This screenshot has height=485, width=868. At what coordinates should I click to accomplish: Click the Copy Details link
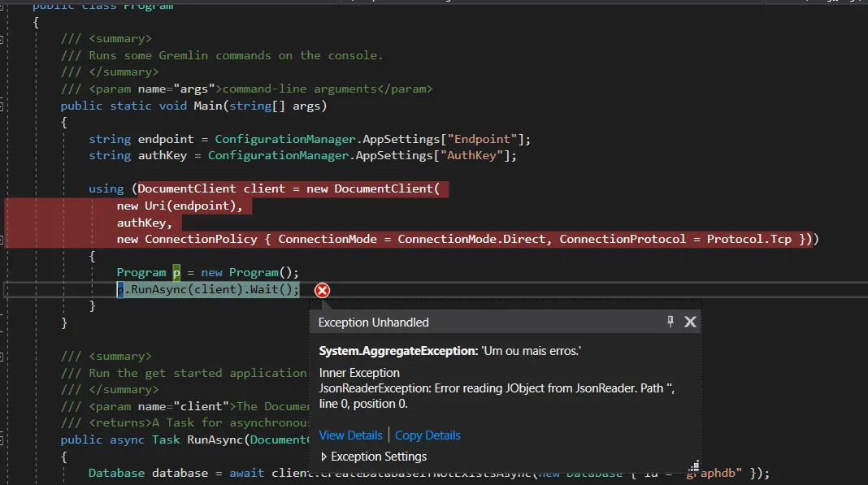pos(427,435)
